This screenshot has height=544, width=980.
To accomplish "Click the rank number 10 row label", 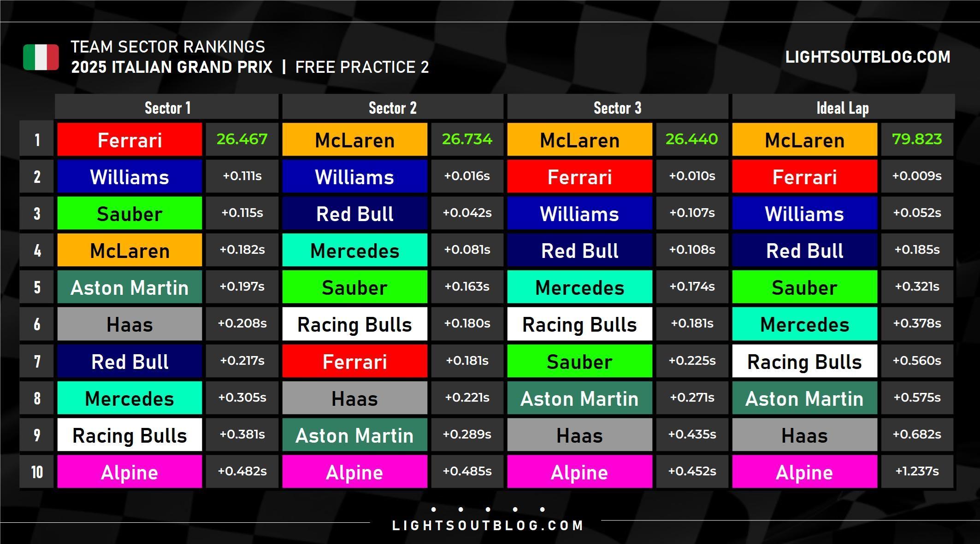I will point(37,472).
